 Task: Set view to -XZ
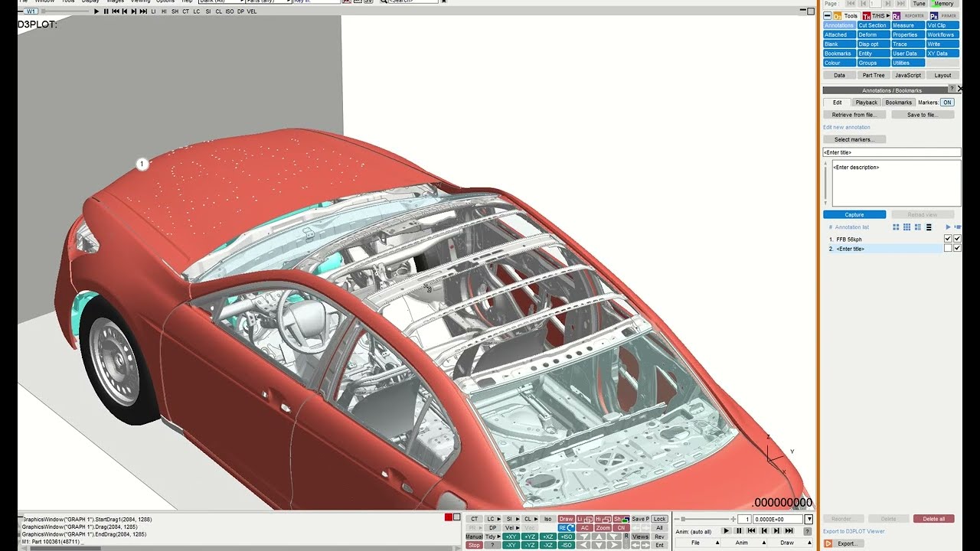pyautogui.click(x=548, y=545)
